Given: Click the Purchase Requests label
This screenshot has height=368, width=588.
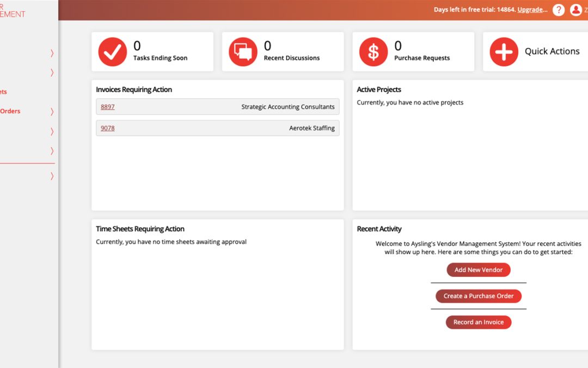Looking at the screenshot, I should [x=422, y=58].
